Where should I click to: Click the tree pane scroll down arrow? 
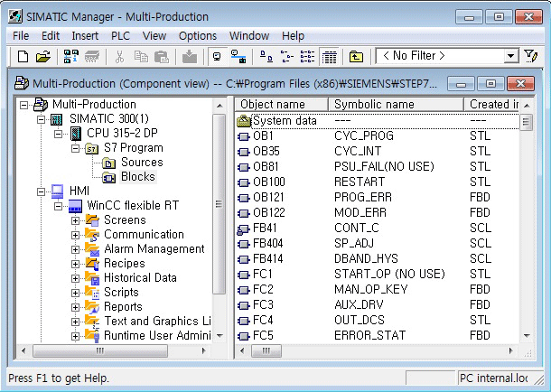[219, 336]
